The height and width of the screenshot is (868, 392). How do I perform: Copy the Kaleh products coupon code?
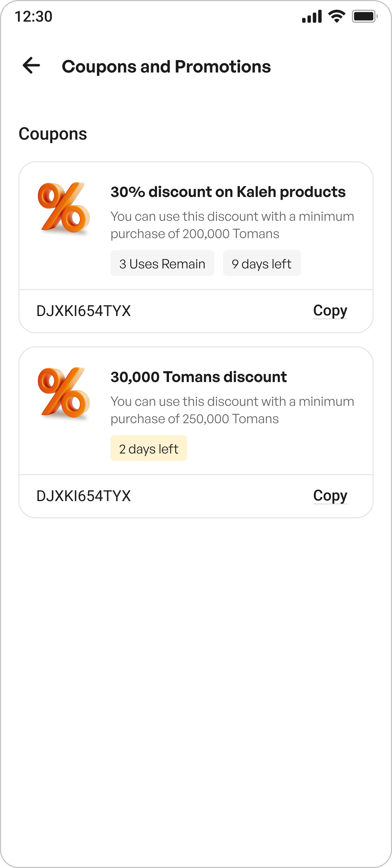click(330, 310)
